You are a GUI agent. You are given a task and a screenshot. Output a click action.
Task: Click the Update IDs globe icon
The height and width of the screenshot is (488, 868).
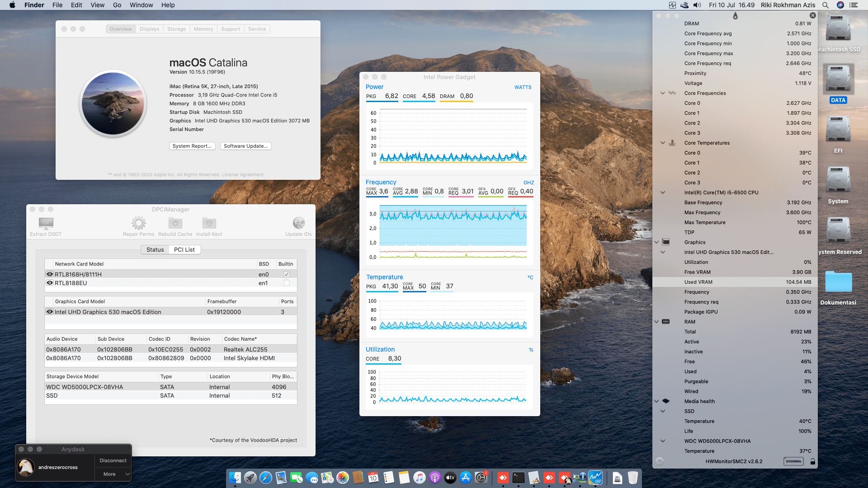298,223
